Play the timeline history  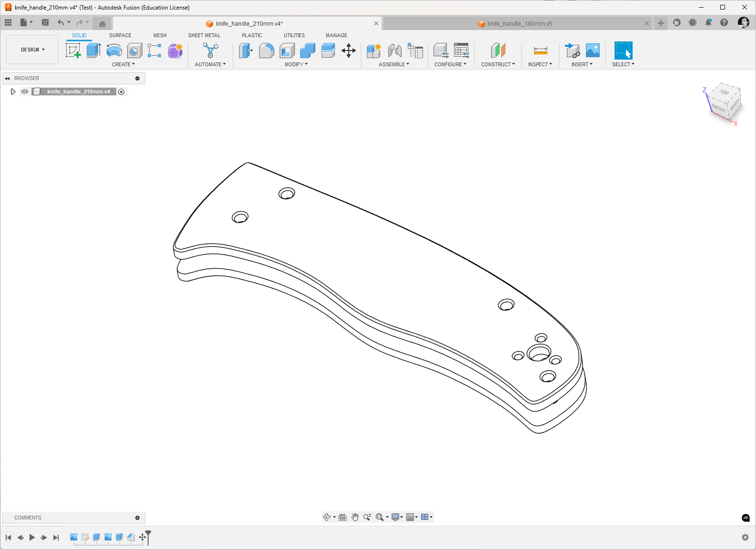(x=32, y=538)
